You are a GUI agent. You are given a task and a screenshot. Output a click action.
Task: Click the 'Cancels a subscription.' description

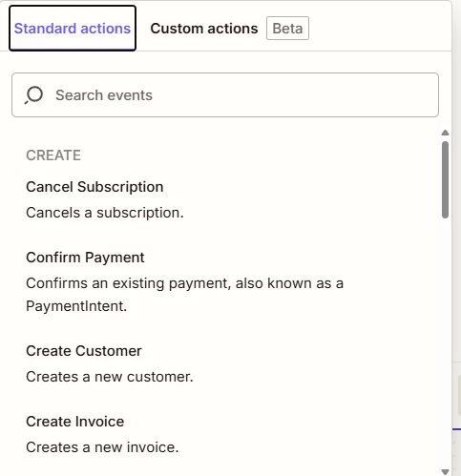coord(105,213)
